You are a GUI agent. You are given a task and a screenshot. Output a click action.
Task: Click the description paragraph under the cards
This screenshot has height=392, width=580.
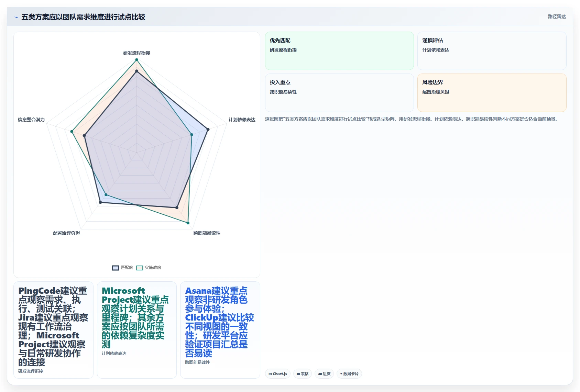coord(412,119)
